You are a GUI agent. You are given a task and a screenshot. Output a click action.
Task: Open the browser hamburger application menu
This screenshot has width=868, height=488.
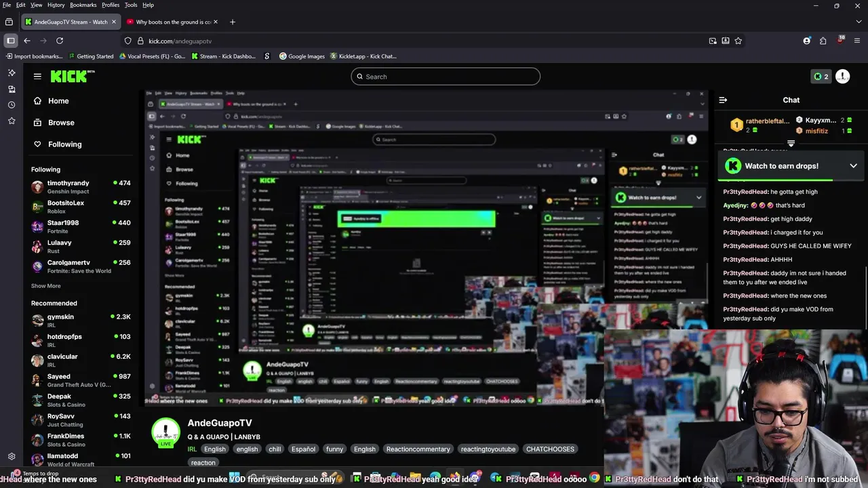[x=857, y=41]
